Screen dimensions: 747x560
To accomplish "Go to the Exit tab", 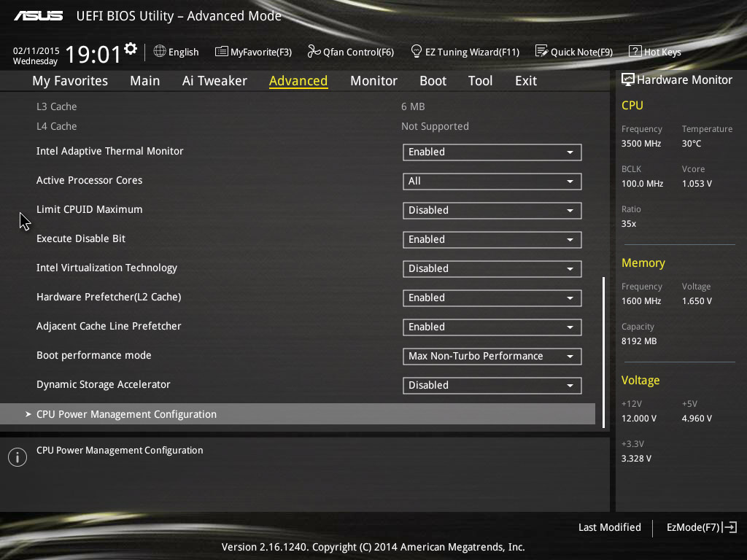I will tap(526, 81).
